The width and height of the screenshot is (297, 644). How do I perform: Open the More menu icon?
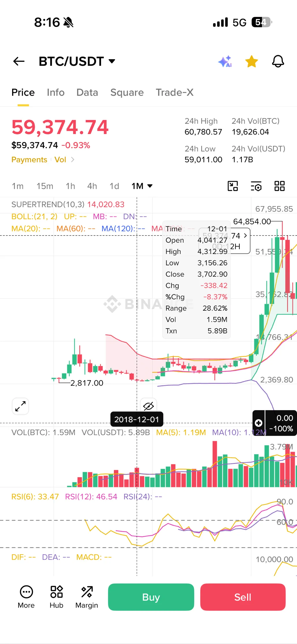pyautogui.click(x=26, y=597)
